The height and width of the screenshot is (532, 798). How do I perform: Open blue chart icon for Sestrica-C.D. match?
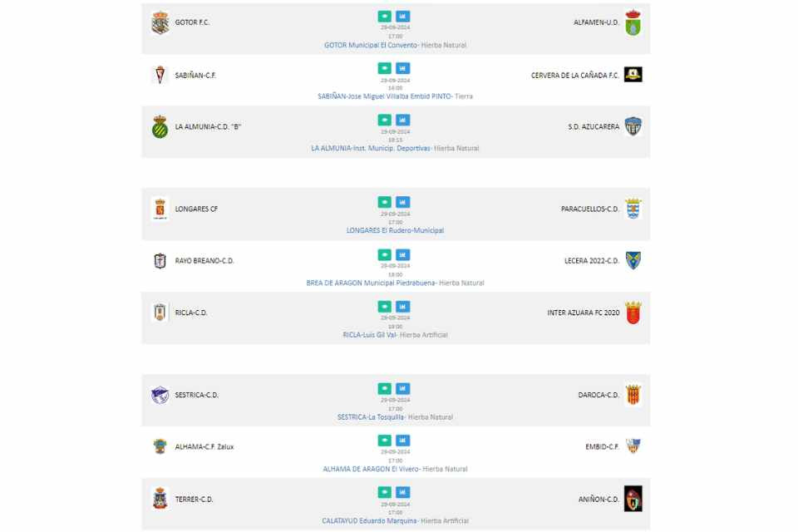coord(402,388)
